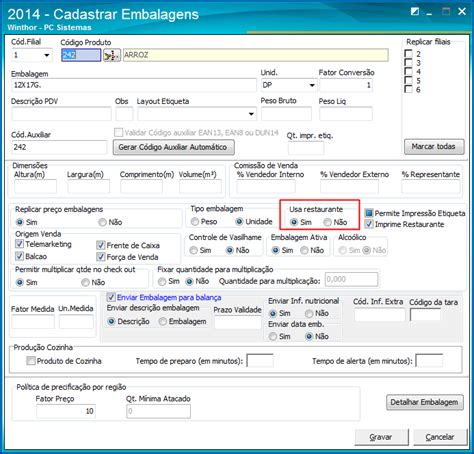The width and height of the screenshot is (474, 454).
Task: Click the Cancelar button
Action: pyautogui.click(x=440, y=437)
